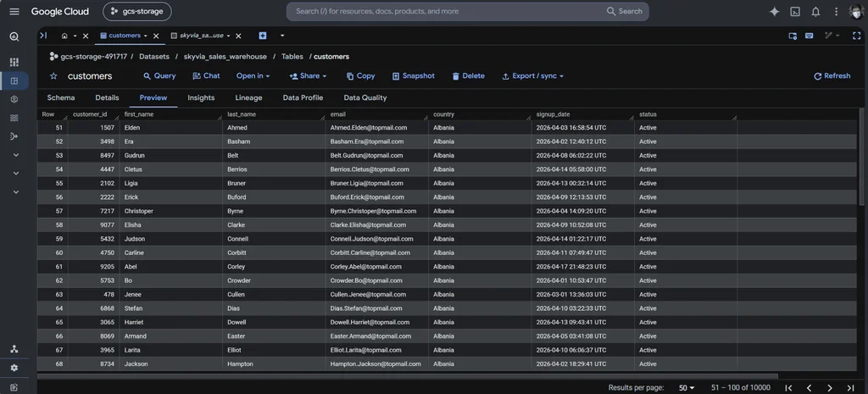This screenshot has width=868, height=394.
Task: Switch to the Schema tab
Action: click(x=61, y=97)
